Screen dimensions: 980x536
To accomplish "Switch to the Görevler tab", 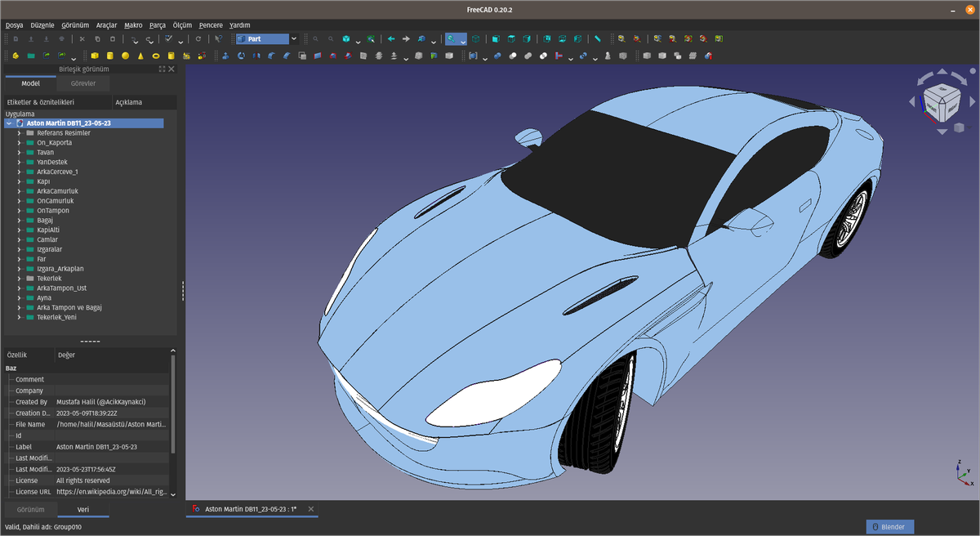I will coord(82,83).
